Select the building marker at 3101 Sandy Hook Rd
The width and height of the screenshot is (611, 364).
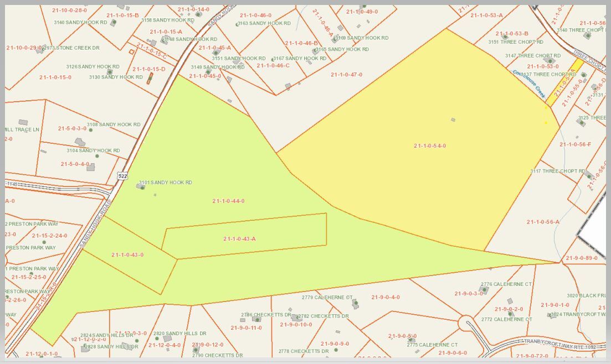point(141,187)
